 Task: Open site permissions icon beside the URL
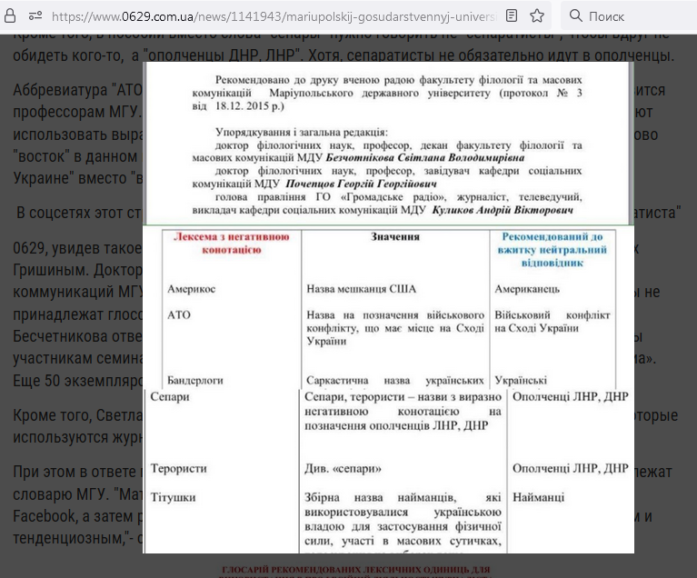(x=34, y=16)
